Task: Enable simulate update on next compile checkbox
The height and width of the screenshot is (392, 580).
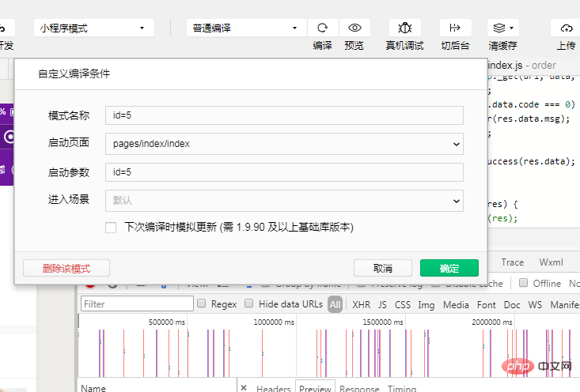Action: [112, 228]
